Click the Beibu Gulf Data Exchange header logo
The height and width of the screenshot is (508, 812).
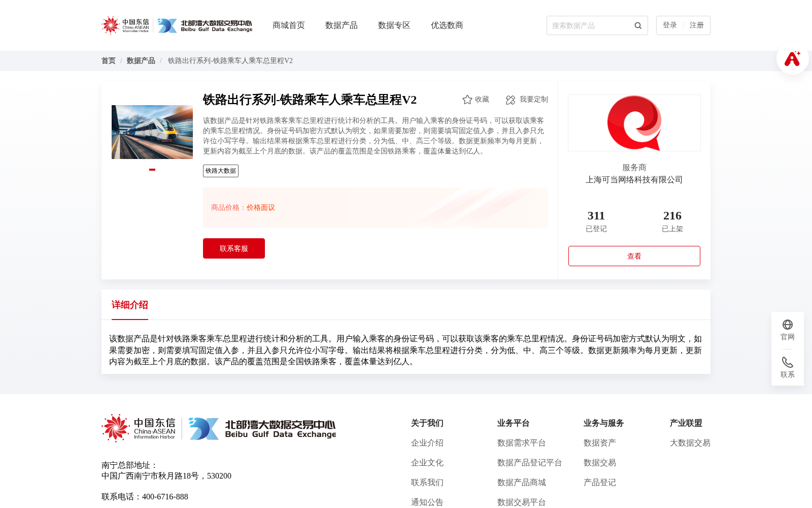(x=205, y=25)
